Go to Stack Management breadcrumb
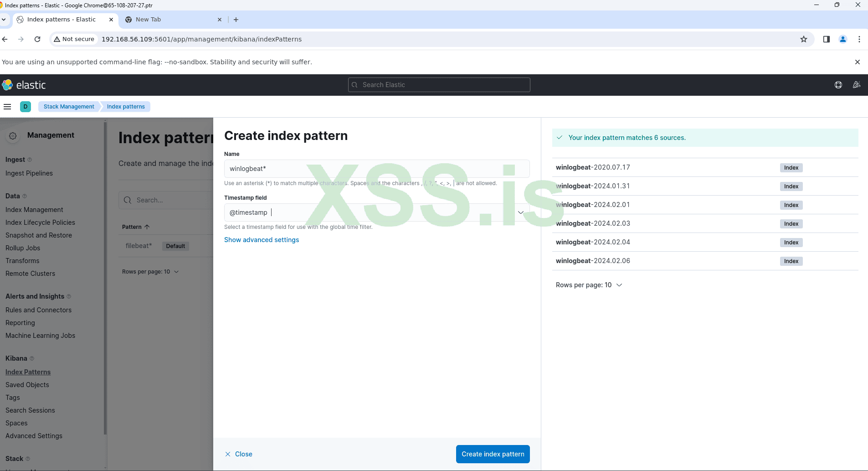The width and height of the screenshot is (868, 471). [x=69, y=107]
